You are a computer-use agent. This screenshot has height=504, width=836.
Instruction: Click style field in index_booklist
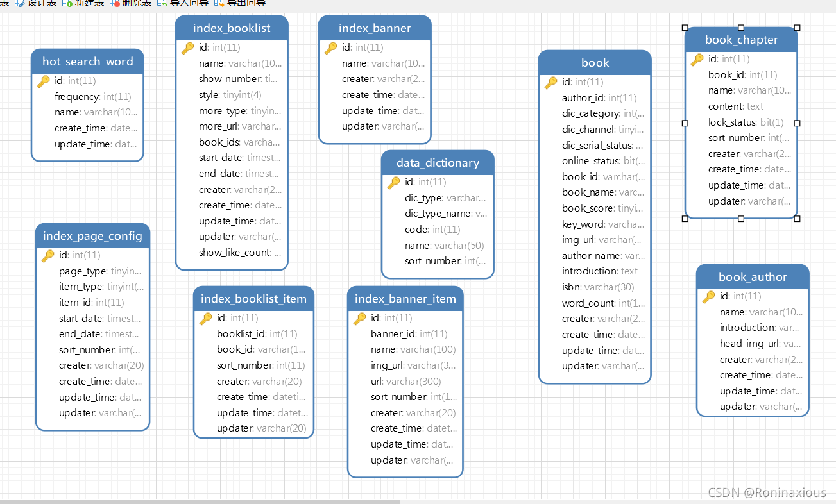click(232, 95)
